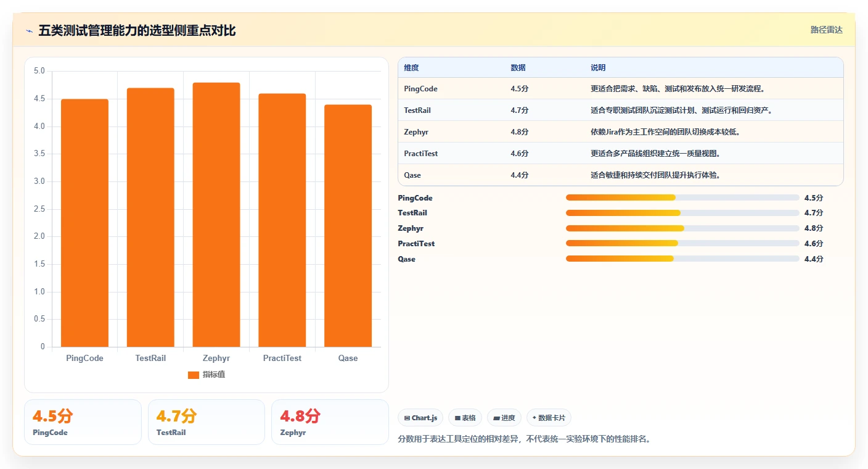Select the Zephyr table row name

tap(416, 132)
